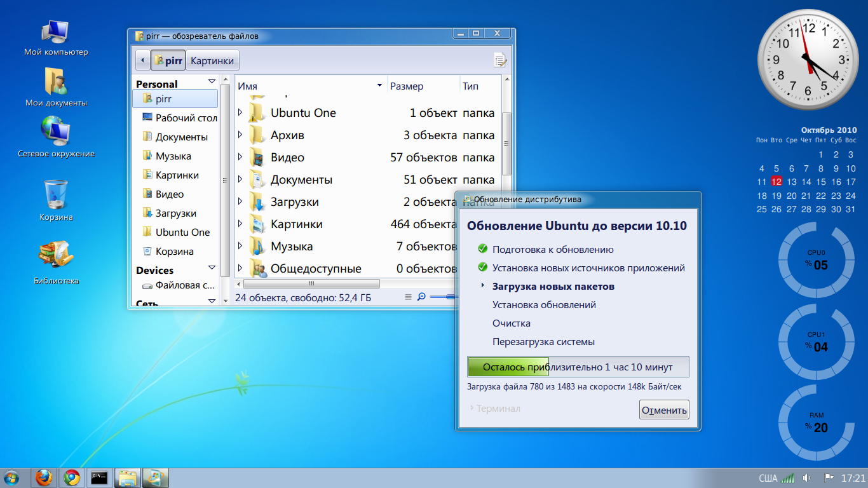Open Музыка in sidebar
The height and width of the screenshot is (488, 868).
175,156
